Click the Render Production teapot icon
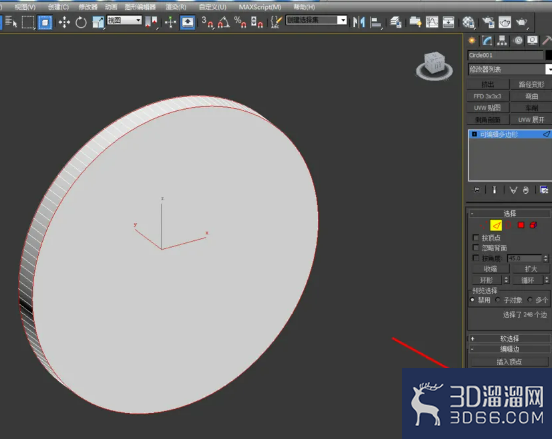 (521, 22)
